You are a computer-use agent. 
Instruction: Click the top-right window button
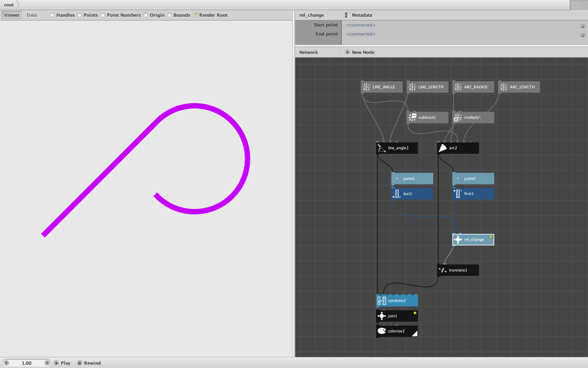pos(576,5)
